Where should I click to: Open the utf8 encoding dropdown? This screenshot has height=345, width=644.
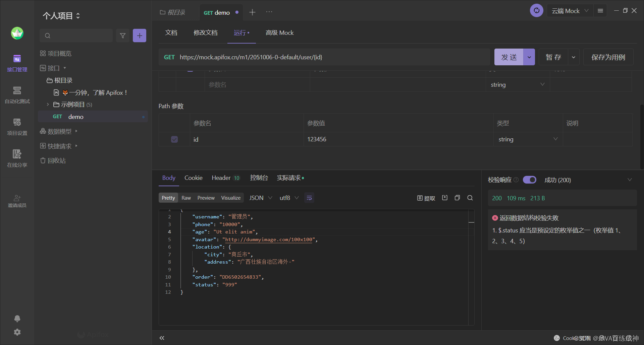[289, 198]
